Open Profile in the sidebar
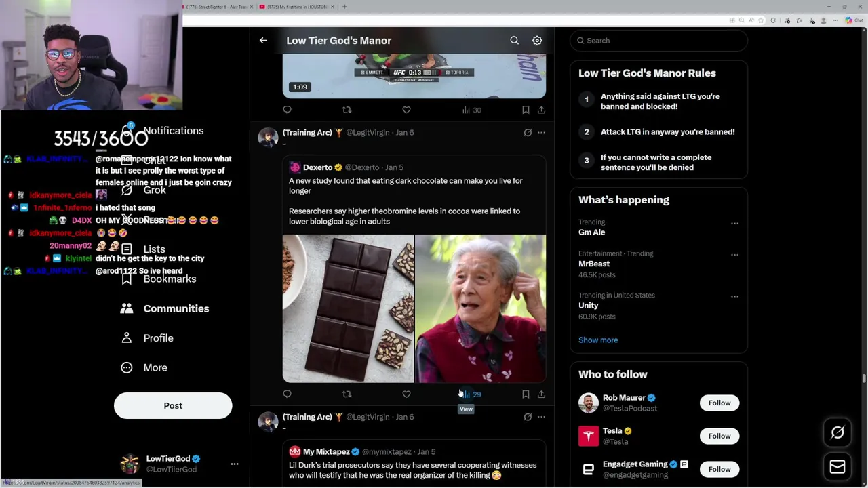The width and height of the screenshot is (868, 488). (x=147, y=338)
